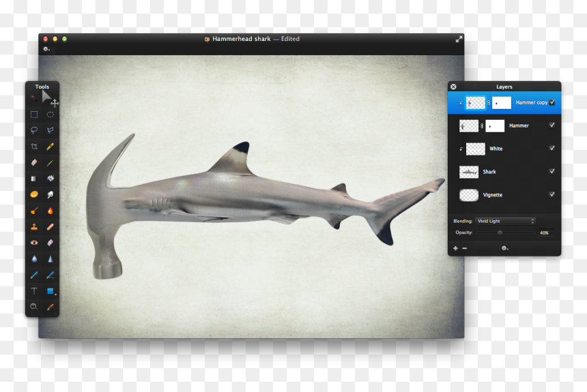The height and width of the screenshot is (392, 587).
Task: Choose the Sharpen cone tool
Action: [x=50, y=258]
